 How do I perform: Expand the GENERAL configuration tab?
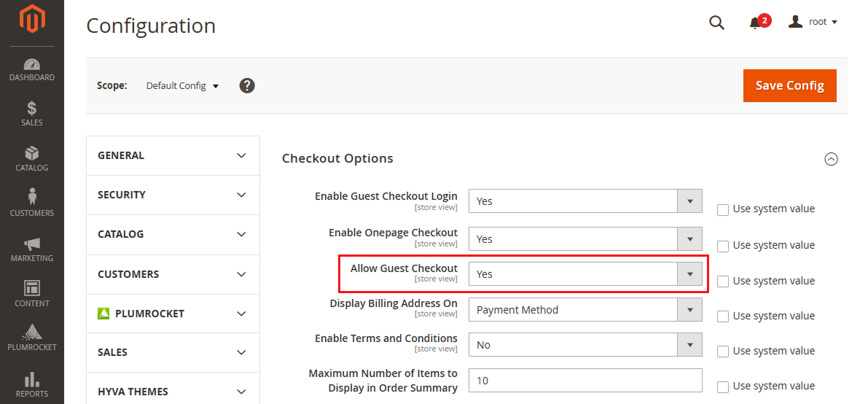173,156
